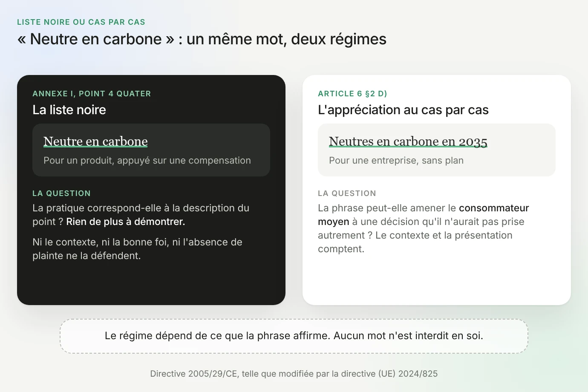Image resolution: width=588 pixels, height=392 pixels.
Task: Click the 'LISTE NOIRE OU CAS PAR CAS' overline
Action: (x=81, y=22)
